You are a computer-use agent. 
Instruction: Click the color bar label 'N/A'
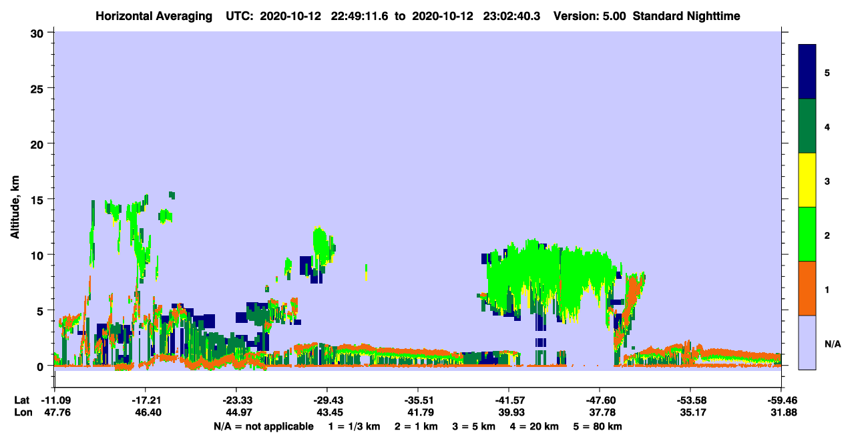tap(833, 344)
